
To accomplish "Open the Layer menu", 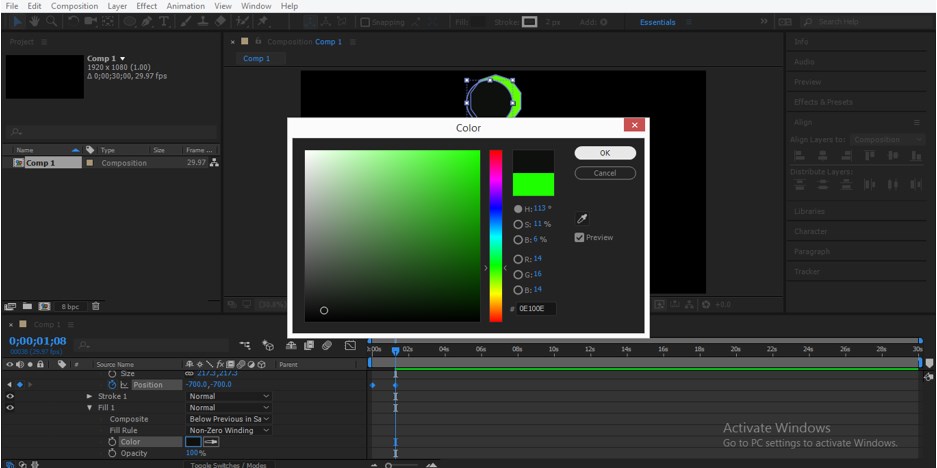I will 117,6.
